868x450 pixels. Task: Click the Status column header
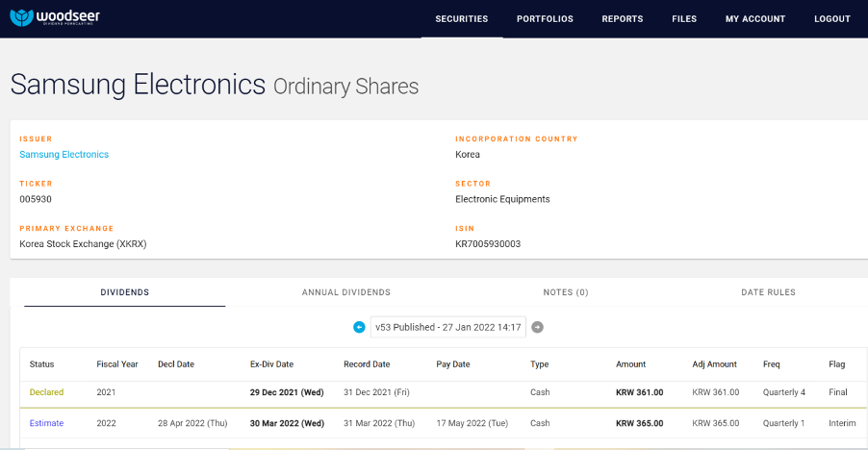(41, 364)
